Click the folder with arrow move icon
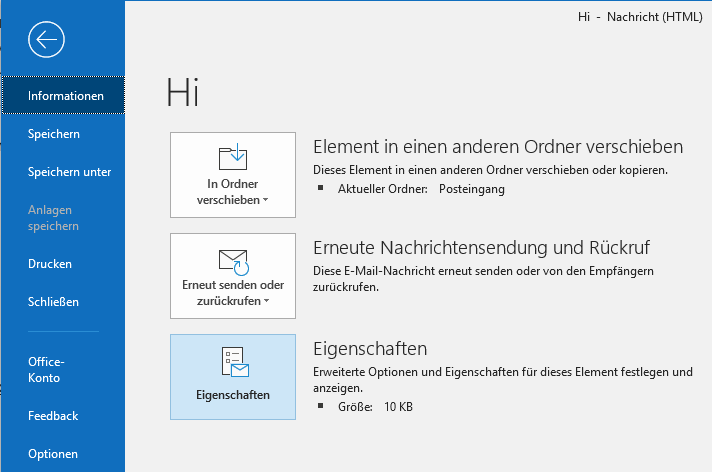 233,157
